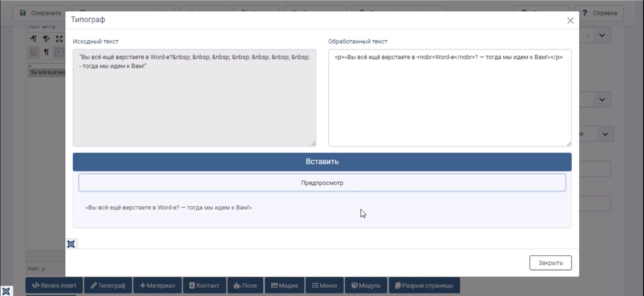Screen dimensions: 644x296
Task: Click the Joomla icon in the bottom-left corner
Action: tap(6, 291)
